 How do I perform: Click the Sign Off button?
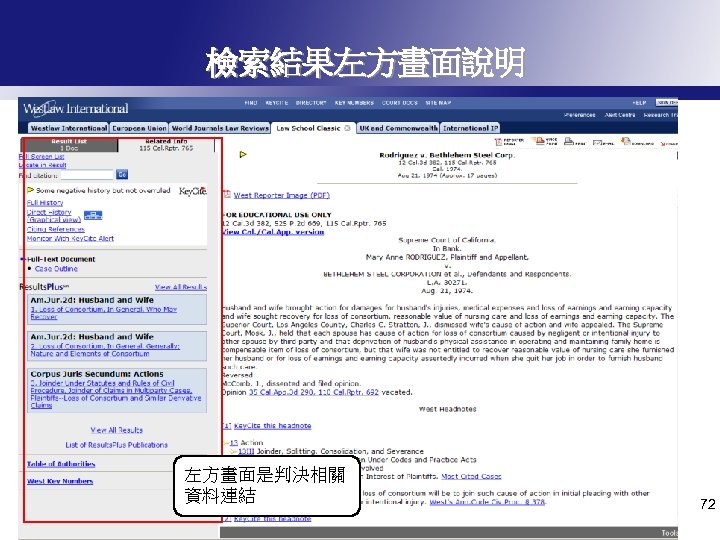pos(667,102)
